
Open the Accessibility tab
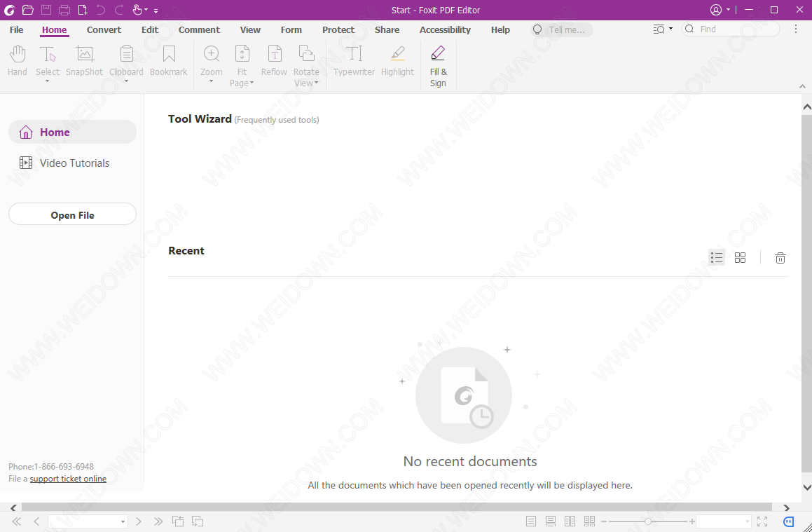[445, 29]
